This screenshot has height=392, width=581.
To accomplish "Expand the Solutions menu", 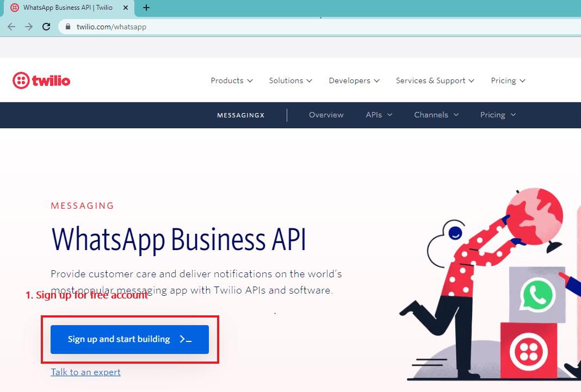I will pos(290,80).
